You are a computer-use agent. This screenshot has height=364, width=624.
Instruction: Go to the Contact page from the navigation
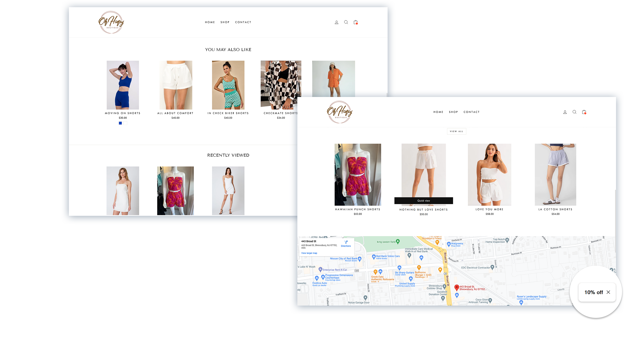pyautogui.click(x=243, y=22)
